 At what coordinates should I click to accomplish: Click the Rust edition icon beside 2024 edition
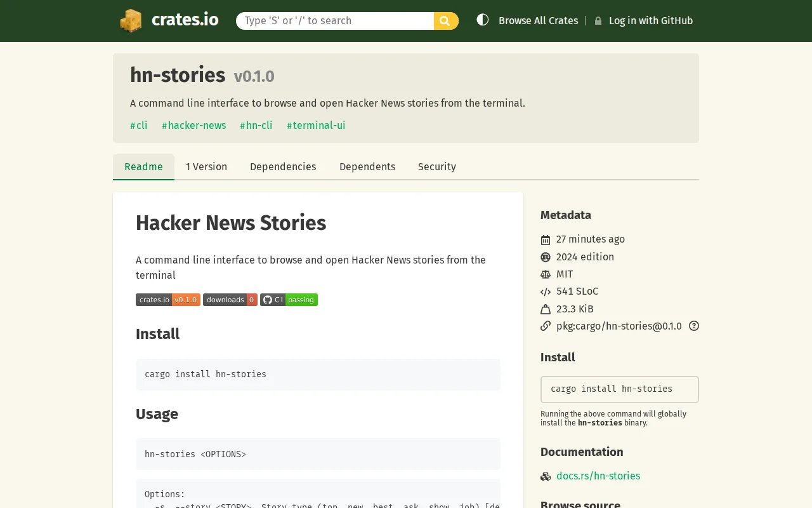click(546, 257)
